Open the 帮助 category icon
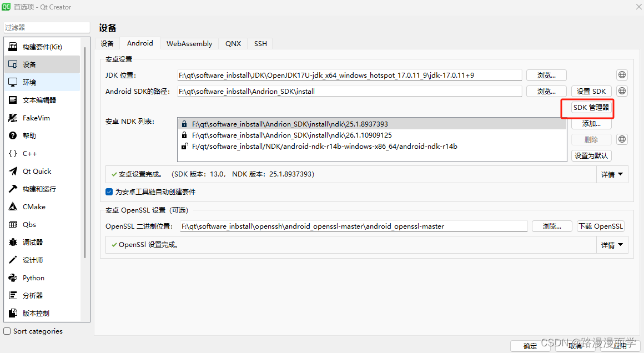This screenshot has width=644, height=353. point(13,135)
